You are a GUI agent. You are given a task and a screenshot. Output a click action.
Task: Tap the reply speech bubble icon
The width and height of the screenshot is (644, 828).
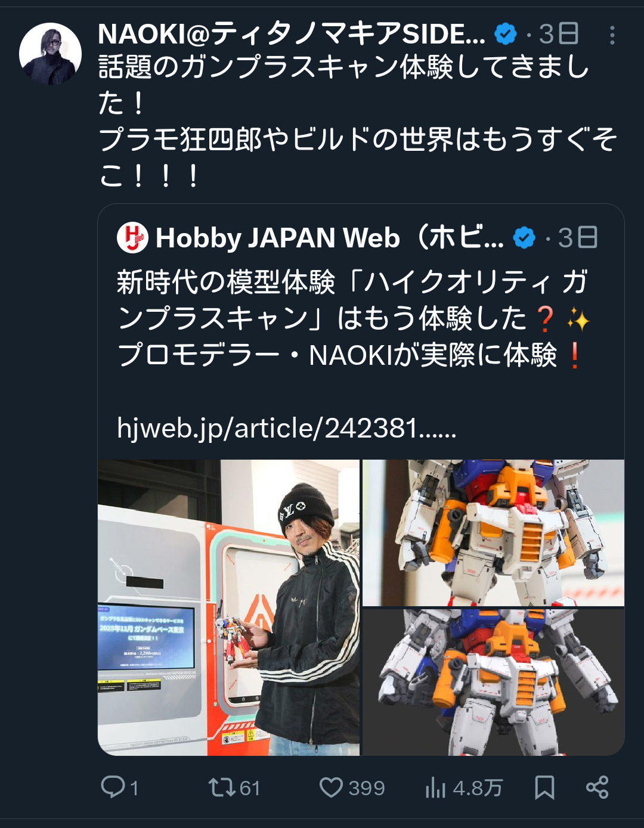point(113,787)
